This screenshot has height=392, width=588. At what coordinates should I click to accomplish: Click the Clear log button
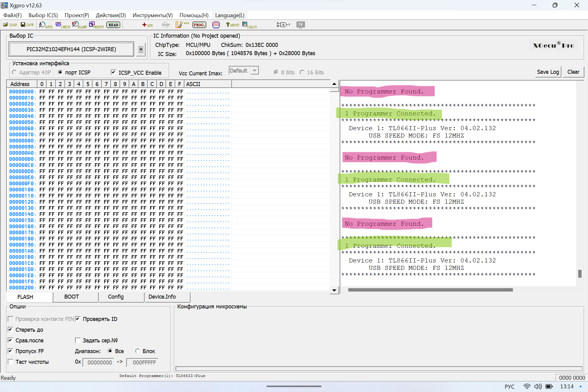click(573, 72)
